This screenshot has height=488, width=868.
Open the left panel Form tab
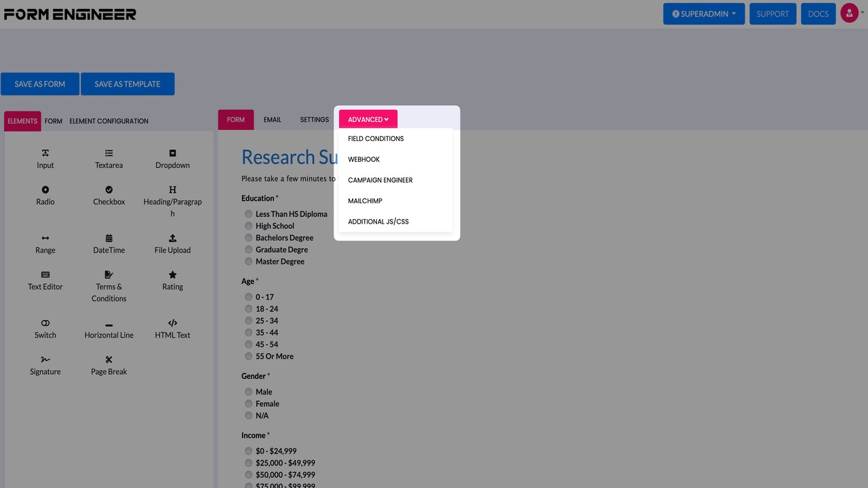[x=54, y=121]
